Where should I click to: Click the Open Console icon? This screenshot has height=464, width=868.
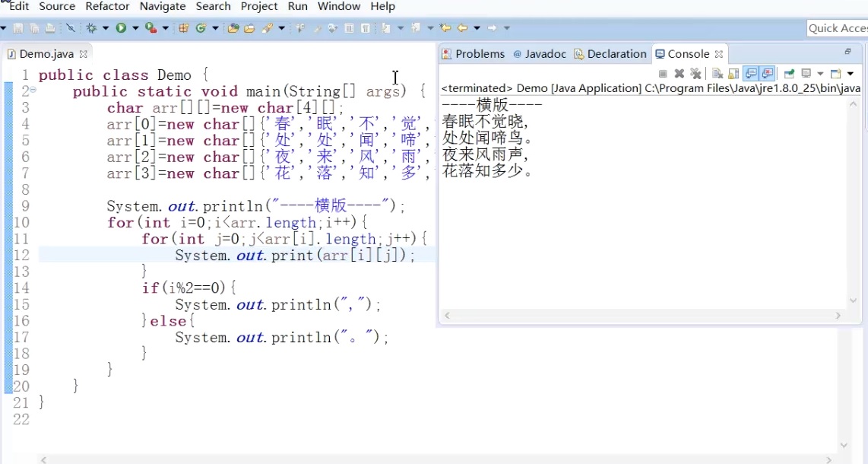pyautogui.click(x=835, y=74)
